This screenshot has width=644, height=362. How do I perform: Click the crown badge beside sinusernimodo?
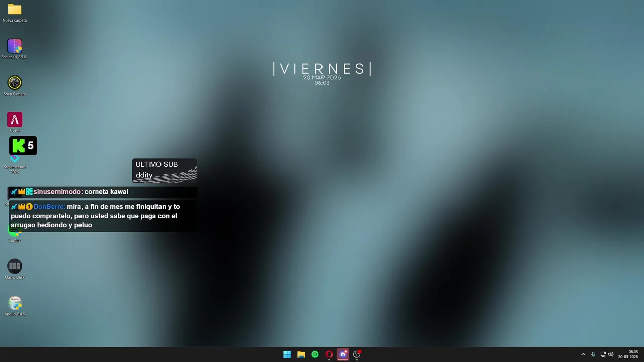[x=22, y=192]
